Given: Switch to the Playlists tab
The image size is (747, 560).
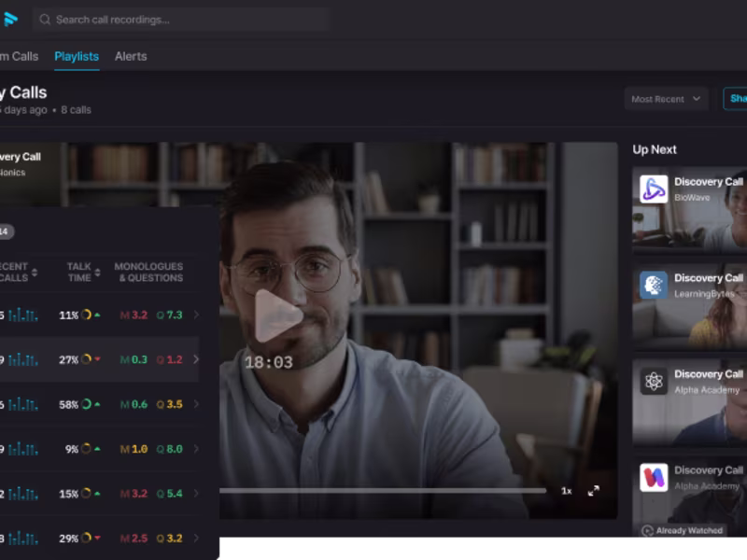Looking at the screenshot, I should click(77, 56).
